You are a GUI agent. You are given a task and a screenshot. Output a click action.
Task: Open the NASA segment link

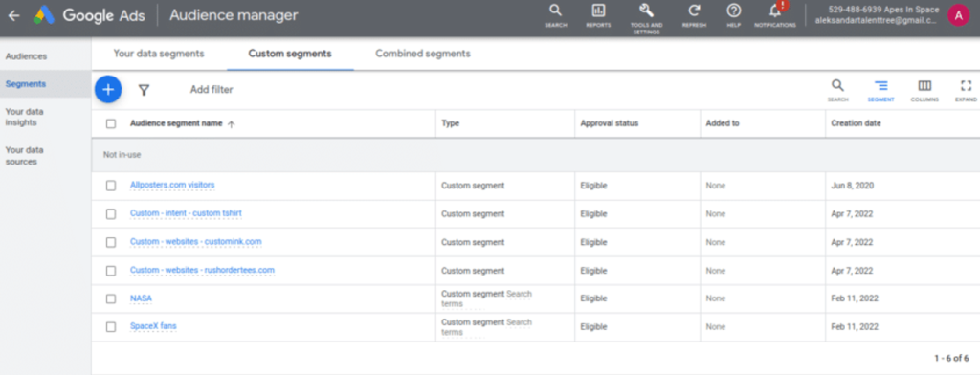[x=141, y=298]
